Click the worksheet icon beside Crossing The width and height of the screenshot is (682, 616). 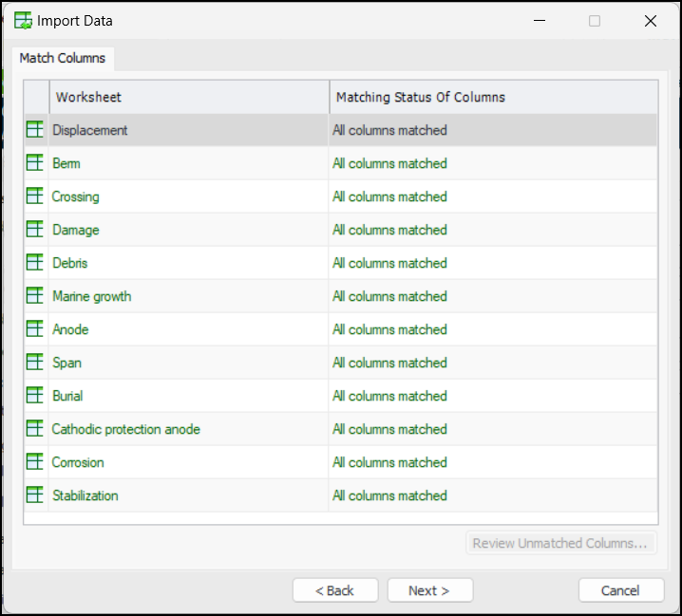[x=35, y=196]
